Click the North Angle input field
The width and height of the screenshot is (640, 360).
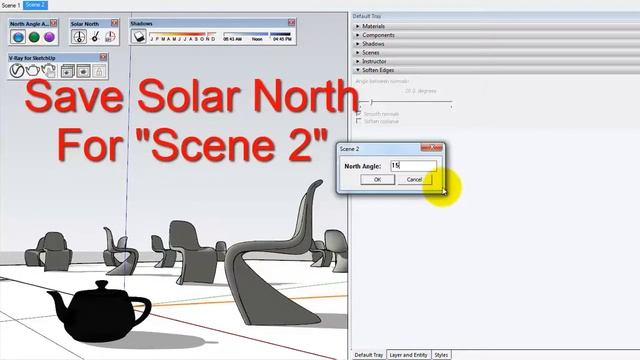[x=413, y=166]
